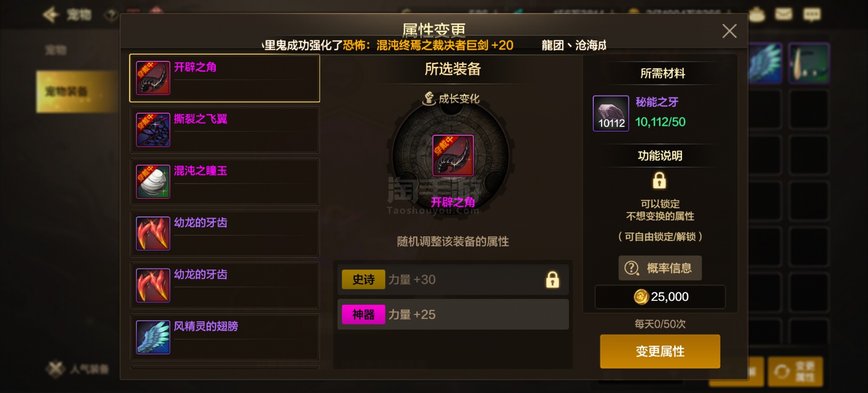
Task: Switch to the 宠物 sidebar tab
Action: [x=56, y=50]
